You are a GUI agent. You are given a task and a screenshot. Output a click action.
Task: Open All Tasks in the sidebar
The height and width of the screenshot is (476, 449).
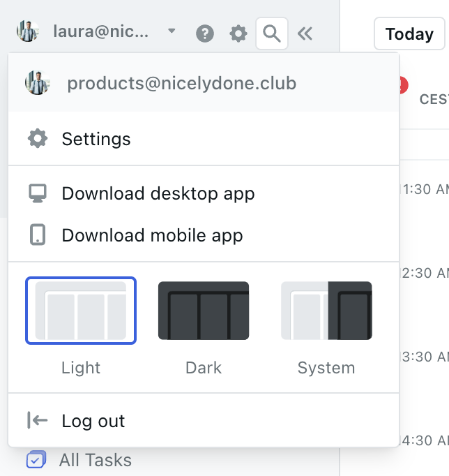pos(96,460)
